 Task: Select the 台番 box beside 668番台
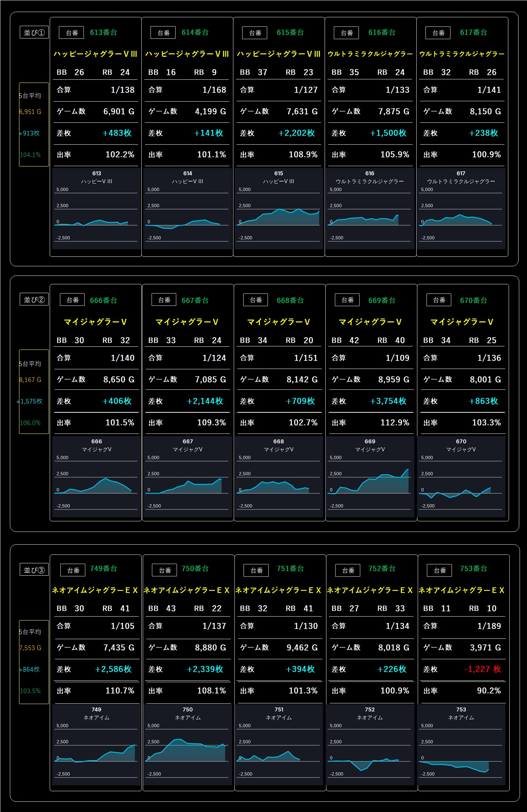256,300
